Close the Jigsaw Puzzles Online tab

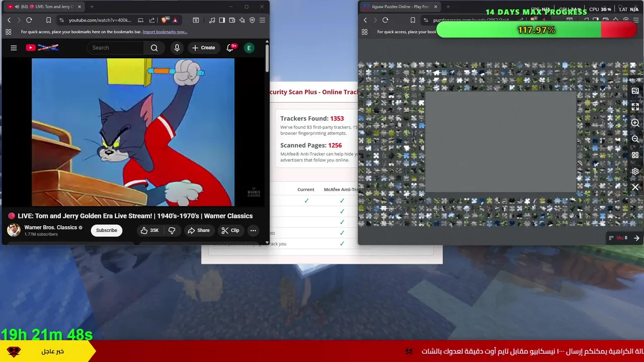tap(435, 7)
